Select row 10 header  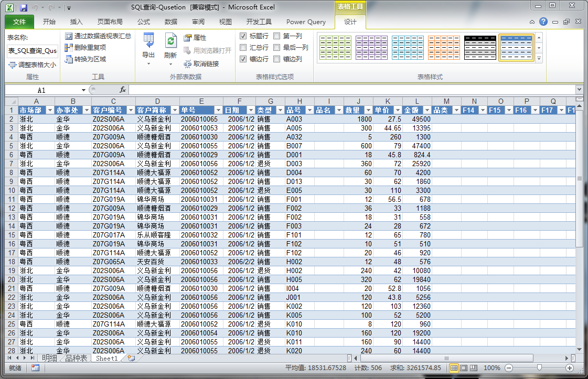pyautogui.click(x=12, y=190)
